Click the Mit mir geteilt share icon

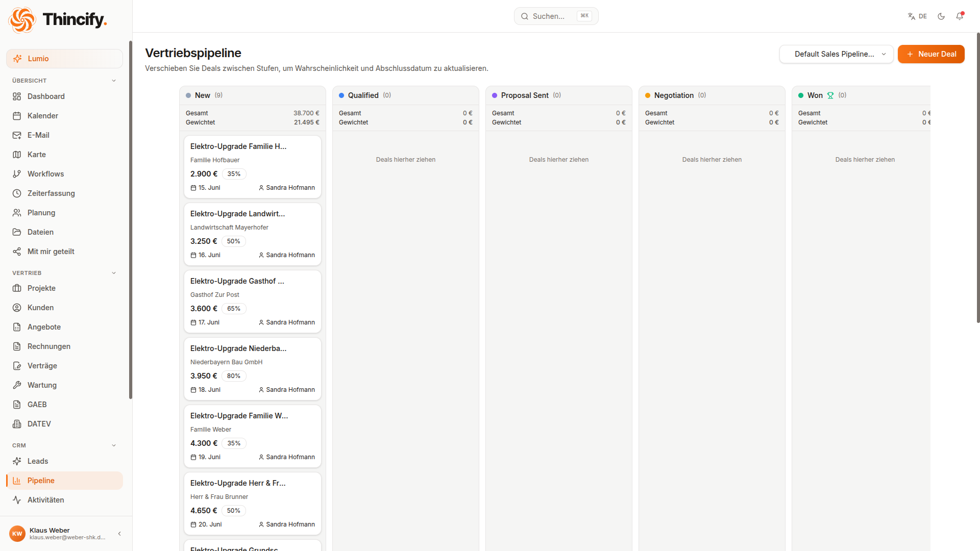click(x=17, y=252)
